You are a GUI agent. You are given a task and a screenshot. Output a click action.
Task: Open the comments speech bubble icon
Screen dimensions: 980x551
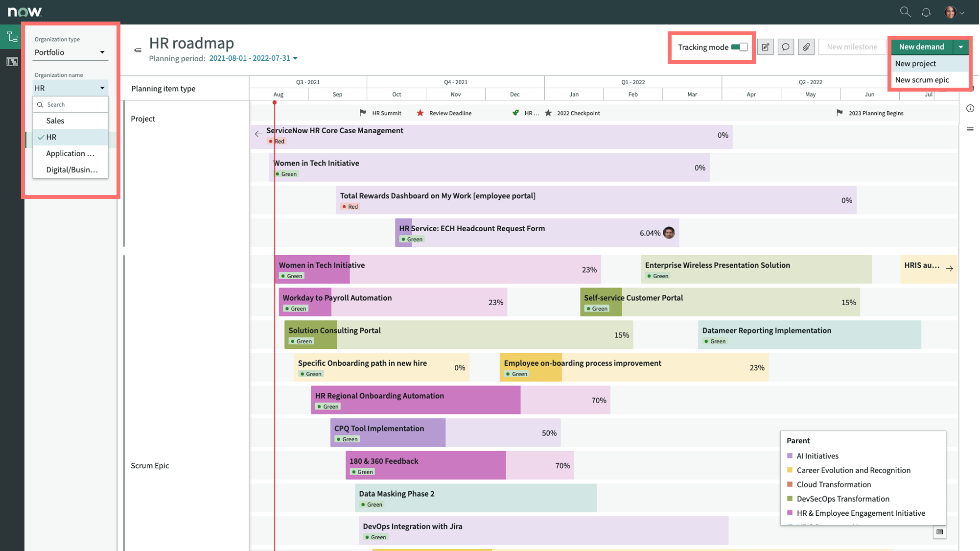coord(786,47)
